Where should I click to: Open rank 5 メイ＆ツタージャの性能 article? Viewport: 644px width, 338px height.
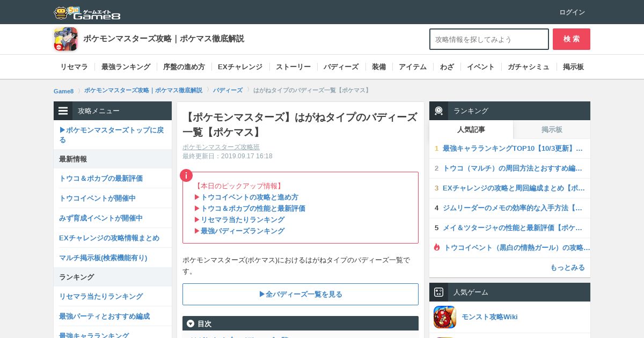pos(513,227)
